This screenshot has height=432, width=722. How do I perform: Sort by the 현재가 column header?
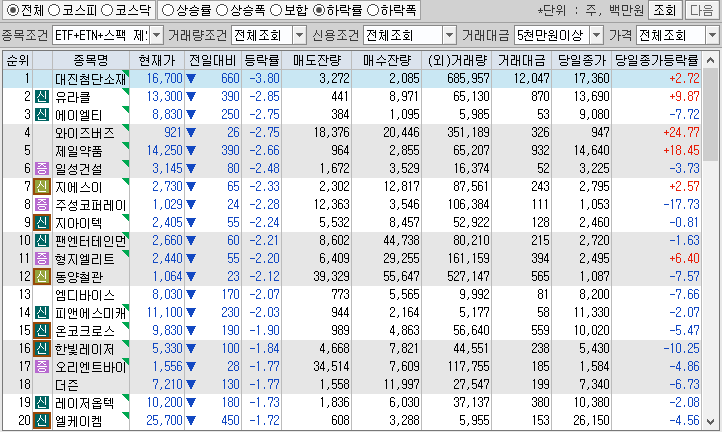(157, 60)
